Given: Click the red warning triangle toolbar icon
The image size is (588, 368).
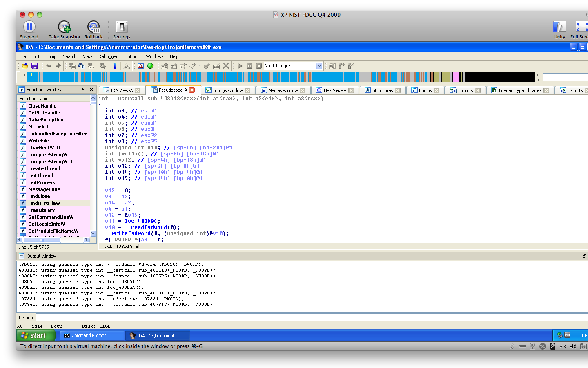Looking at the screenshot, I should pos(140,65).
